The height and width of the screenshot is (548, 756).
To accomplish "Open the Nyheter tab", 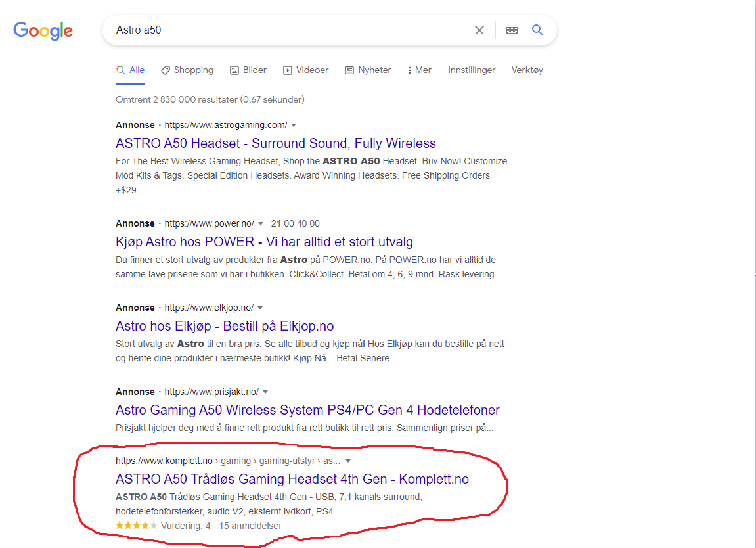I will click(x=368, y=70).
